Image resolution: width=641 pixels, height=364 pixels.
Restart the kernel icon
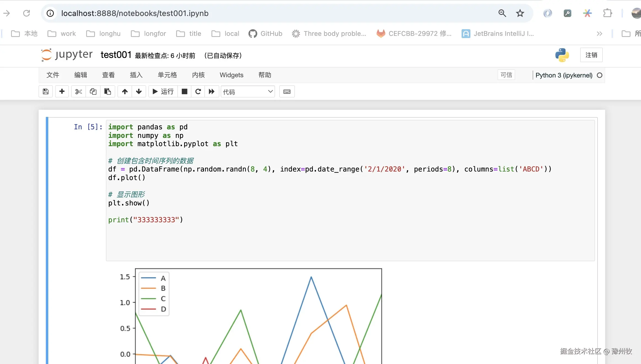pos(198,92)
